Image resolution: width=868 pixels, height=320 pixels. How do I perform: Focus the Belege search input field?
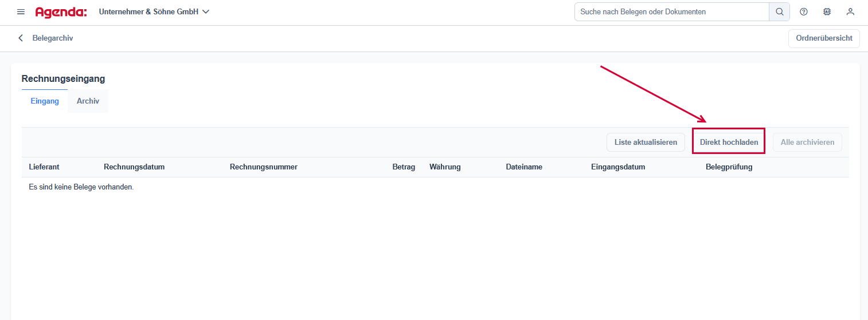pos(671,11)
